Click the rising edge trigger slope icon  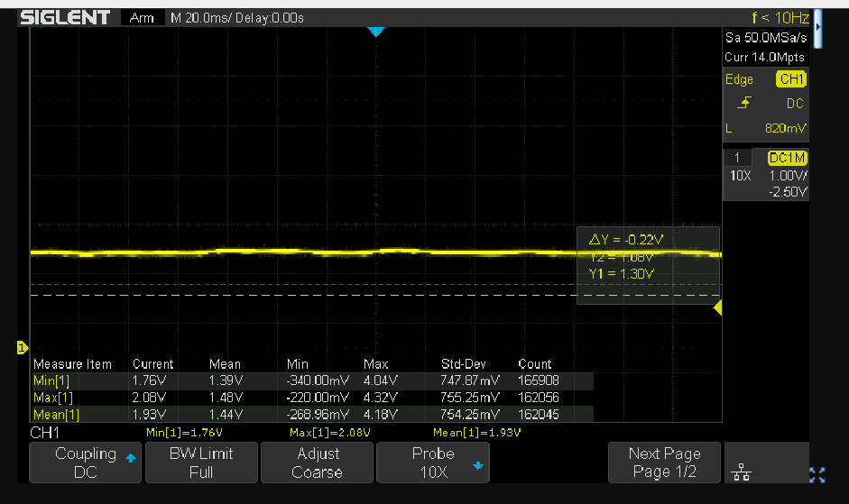click(x=743, y=104)
